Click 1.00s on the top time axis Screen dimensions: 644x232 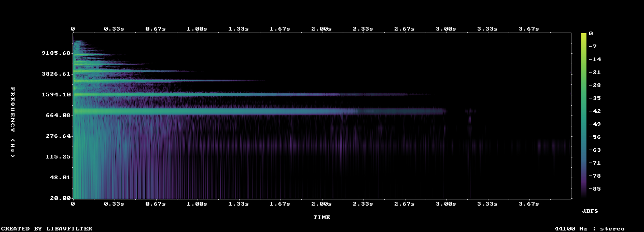click(197, 29)
